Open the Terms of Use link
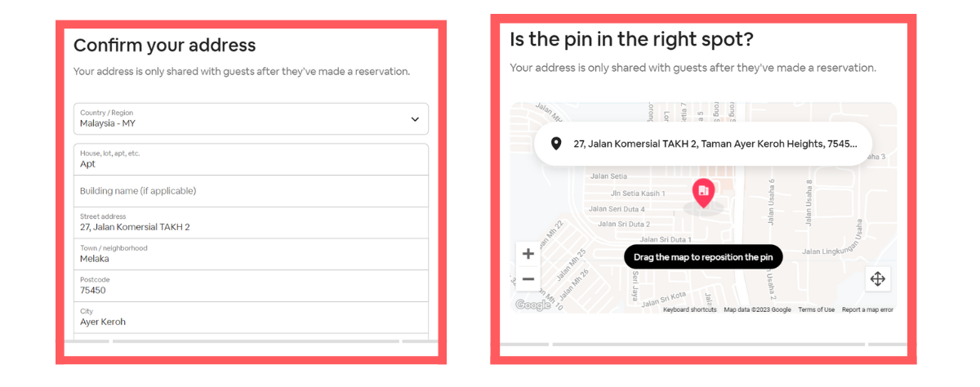This screenshot has height=387, width=980. point(816,310)
